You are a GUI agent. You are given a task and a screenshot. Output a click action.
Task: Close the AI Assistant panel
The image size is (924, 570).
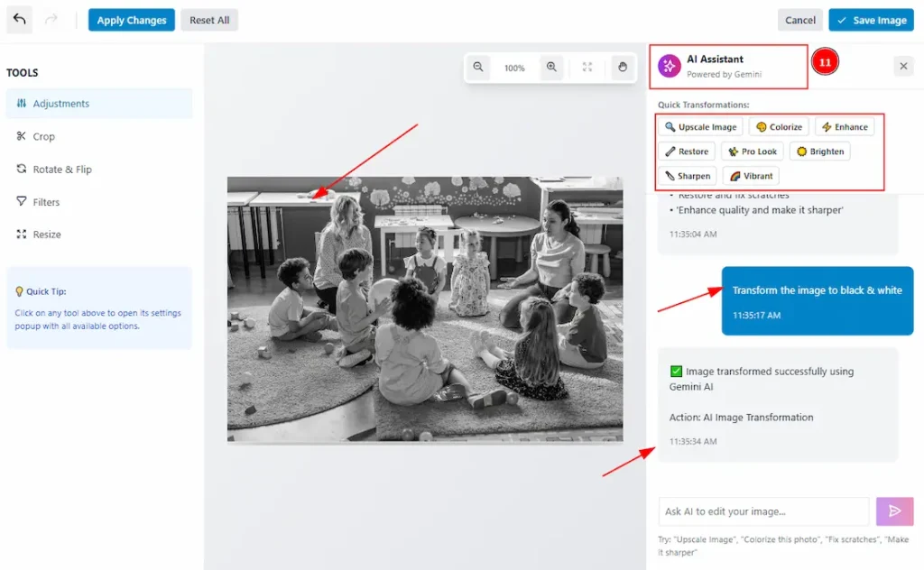tap(903, 66)
